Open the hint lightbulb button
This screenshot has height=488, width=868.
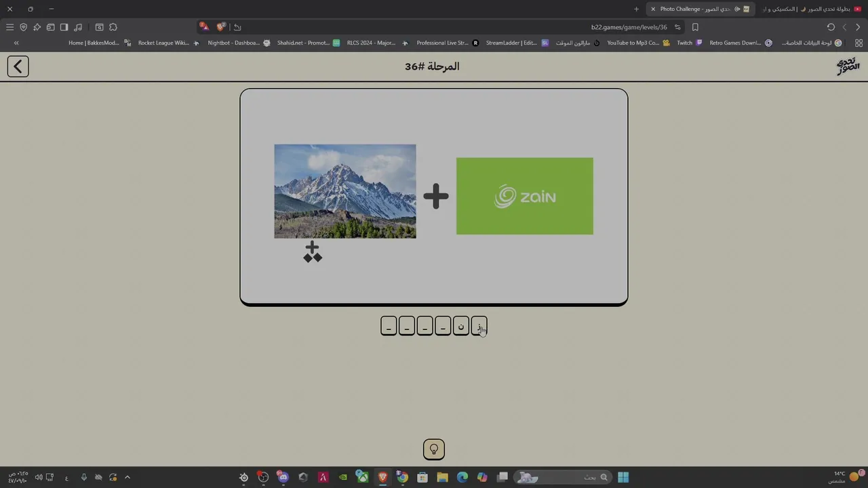pos(434,449)
